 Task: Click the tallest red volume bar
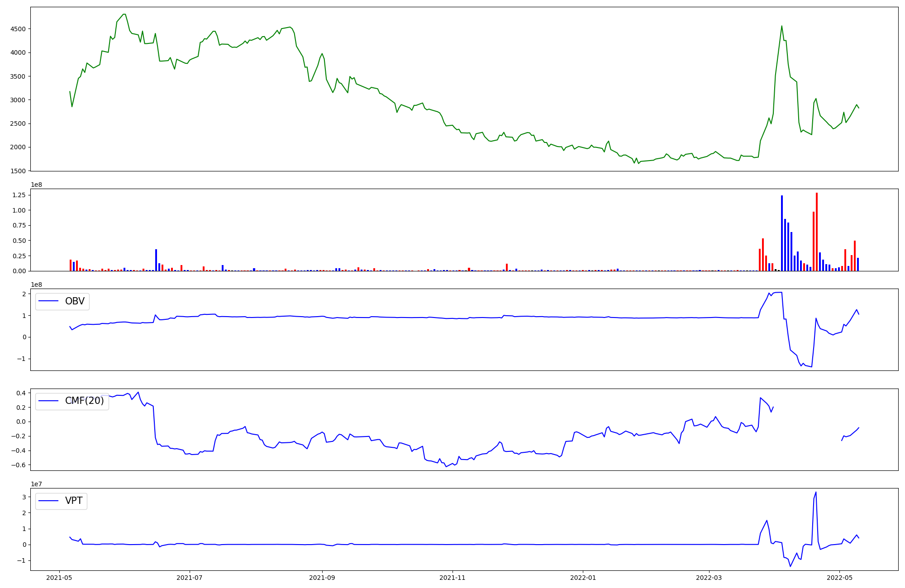(x=817, y=232)
